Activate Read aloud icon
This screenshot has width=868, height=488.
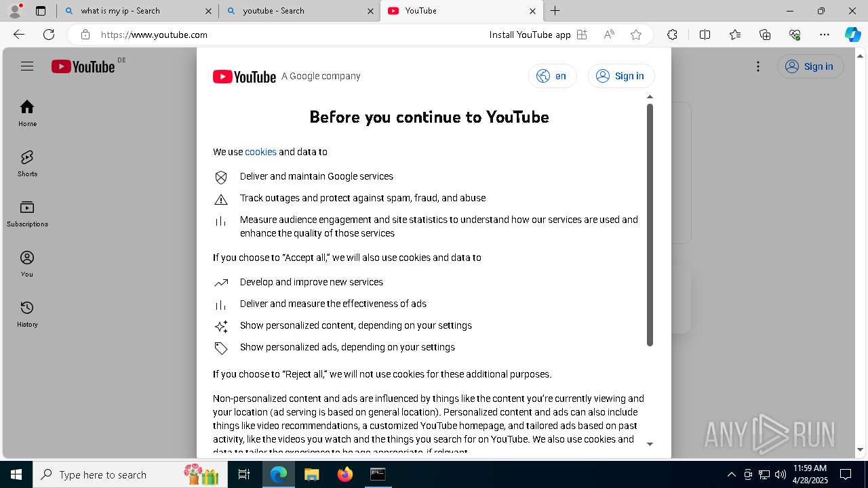[609, 35]
